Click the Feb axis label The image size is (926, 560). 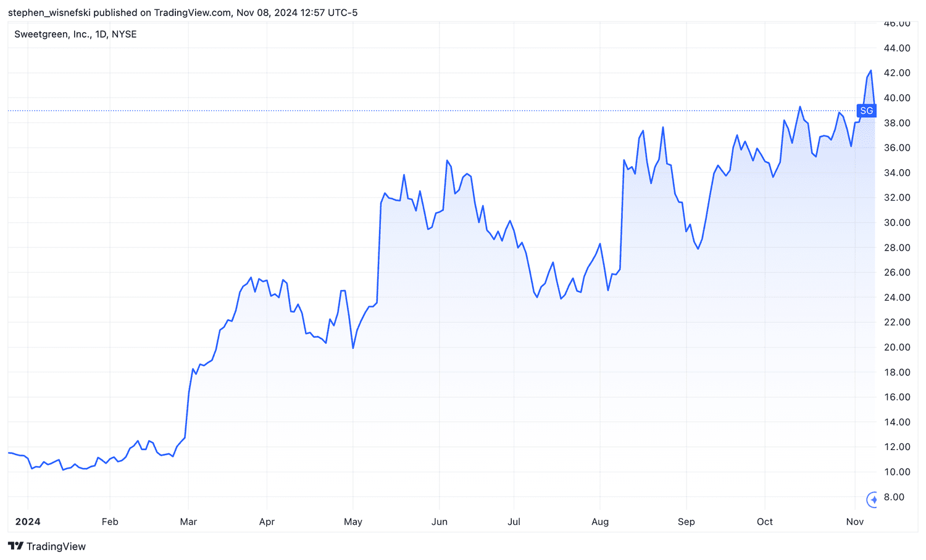(x=110, y=522)
